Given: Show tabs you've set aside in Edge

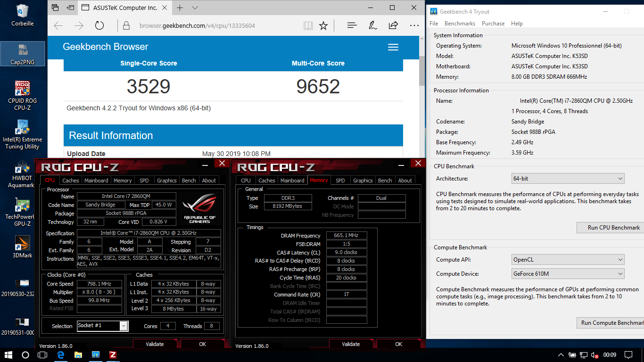Looking at the screenshot, I should coord(55,8).
